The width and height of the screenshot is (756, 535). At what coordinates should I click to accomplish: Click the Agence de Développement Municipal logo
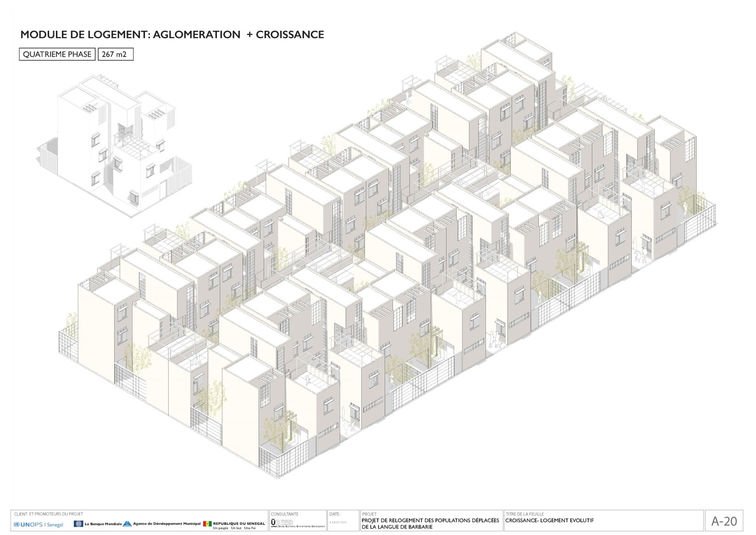point(162,524)
